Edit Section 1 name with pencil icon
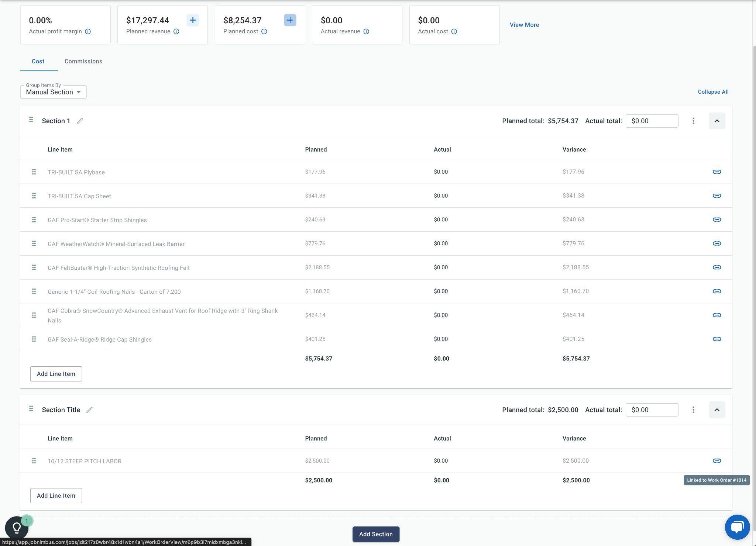This screenshot has height=546, width=756. 80,121
